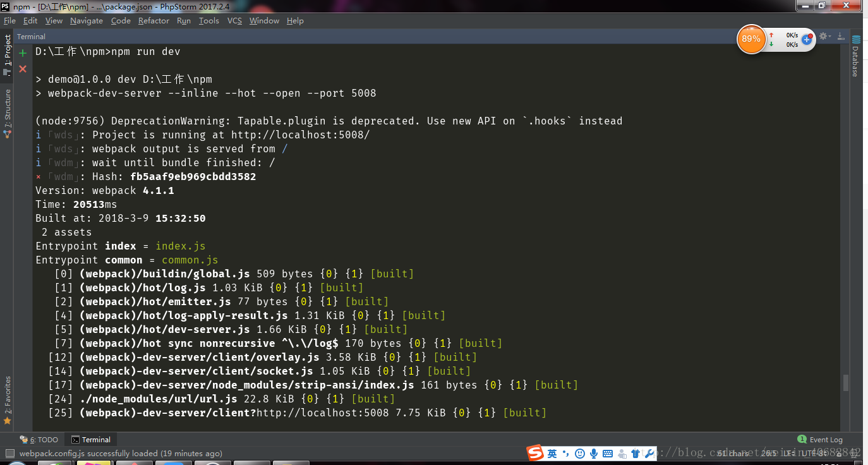Click the Sogou smiley emoji icon

click(579, 454)
